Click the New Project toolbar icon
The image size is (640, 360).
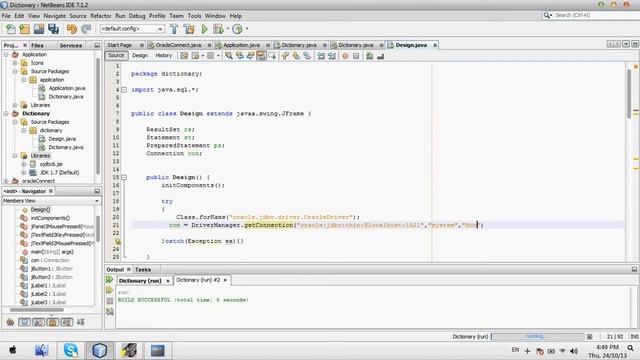[25, 29]
